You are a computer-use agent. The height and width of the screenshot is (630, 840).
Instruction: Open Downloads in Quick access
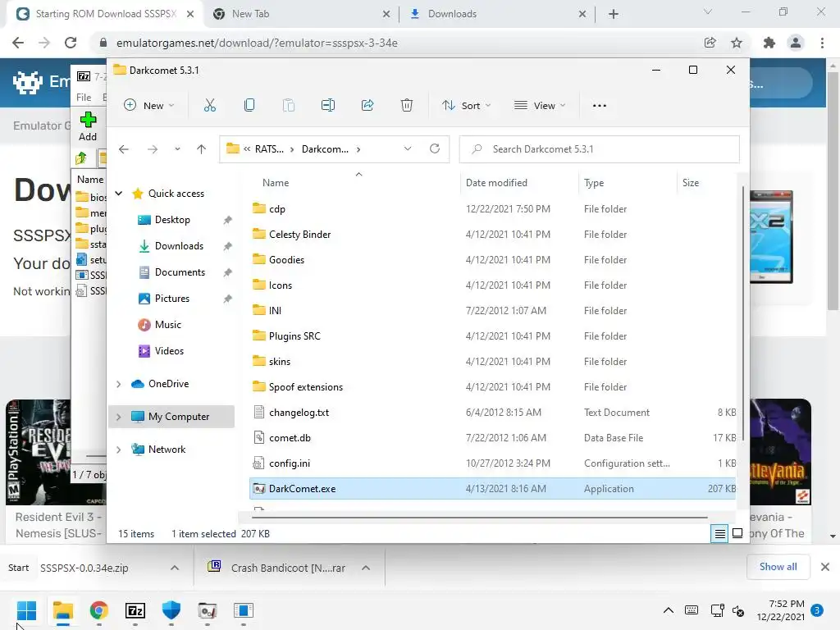coord(179,246)
